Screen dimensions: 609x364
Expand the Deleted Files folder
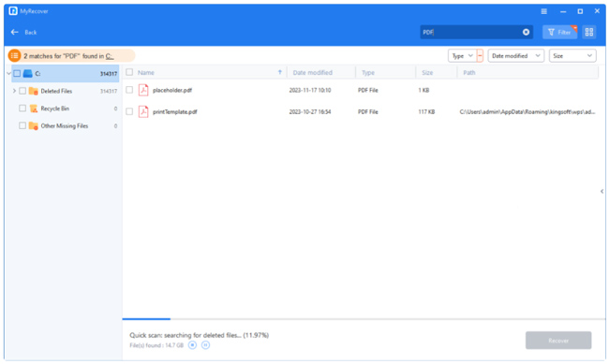(14, 91)
